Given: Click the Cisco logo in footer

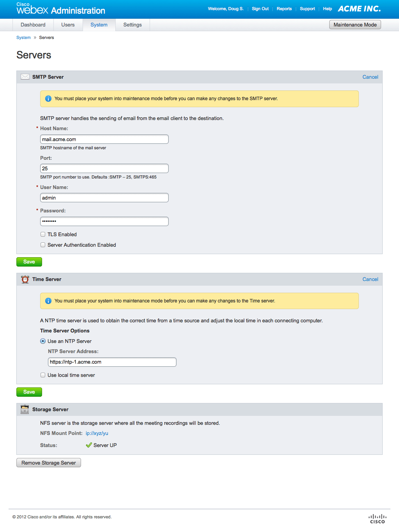Looking at the screenshot, I should 377,519.
